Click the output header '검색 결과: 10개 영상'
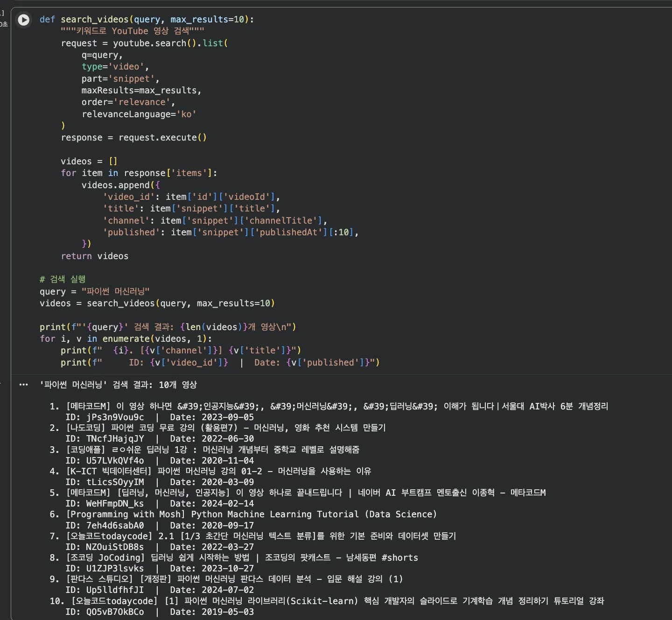This screenshot has height=620, width=672. tap(119, 385)
